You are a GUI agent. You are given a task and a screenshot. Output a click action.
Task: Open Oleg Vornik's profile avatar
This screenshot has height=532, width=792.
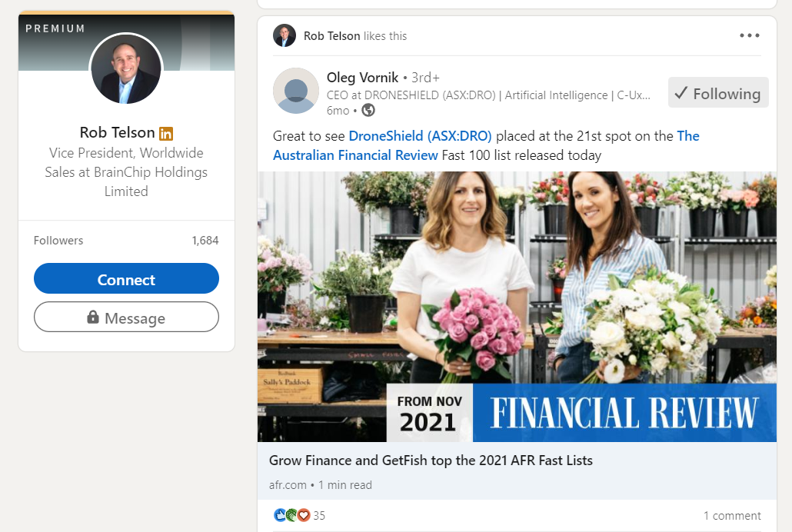coord(296,91)
